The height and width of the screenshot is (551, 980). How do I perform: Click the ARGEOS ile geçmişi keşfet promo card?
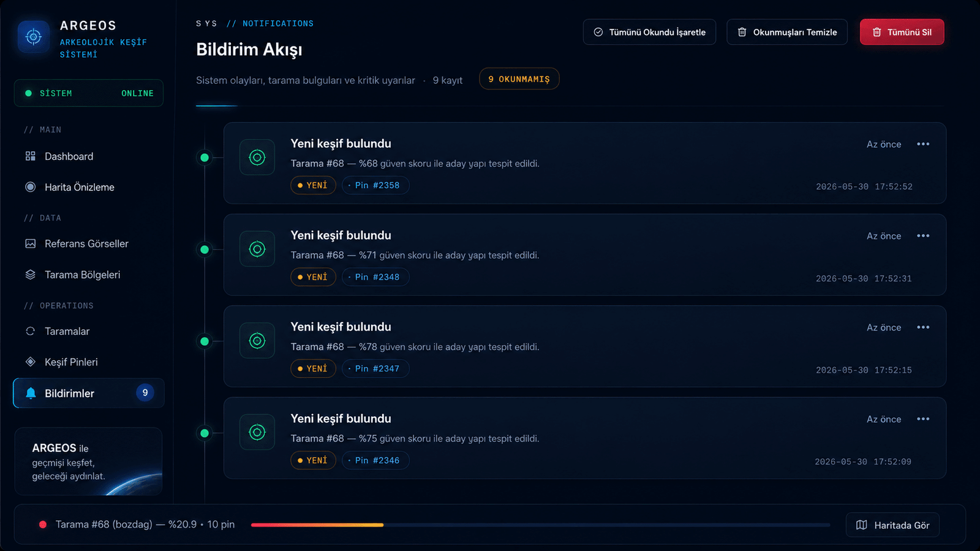(89, 461)
